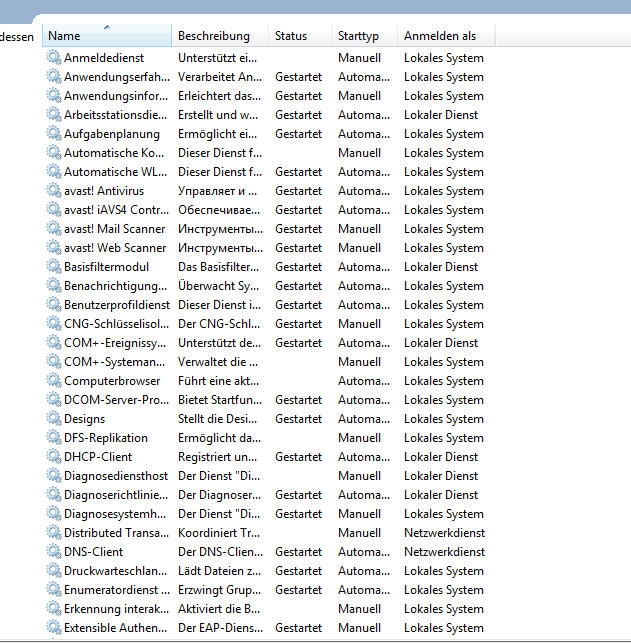The width and height of the screenshot is (631, 643).
Task: Sort services by the Name column header
Action: [x=106, y=36]
